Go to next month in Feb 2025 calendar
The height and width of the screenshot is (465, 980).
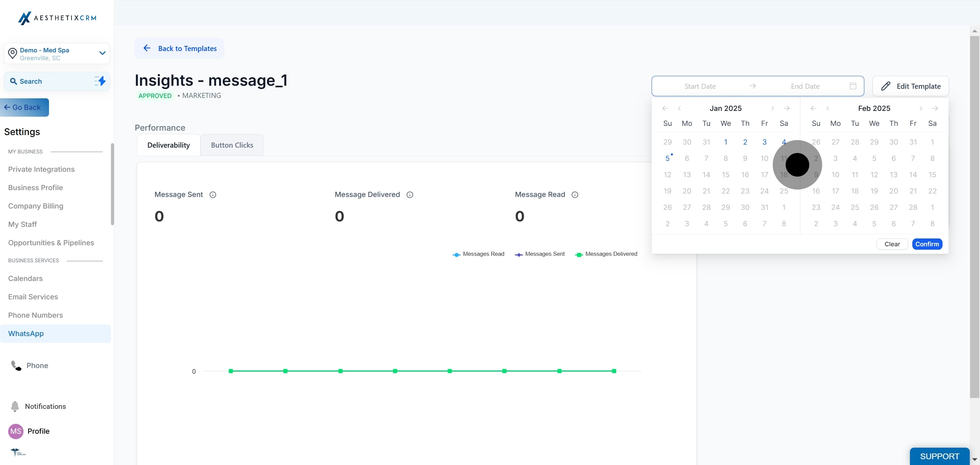pos(921,109)
